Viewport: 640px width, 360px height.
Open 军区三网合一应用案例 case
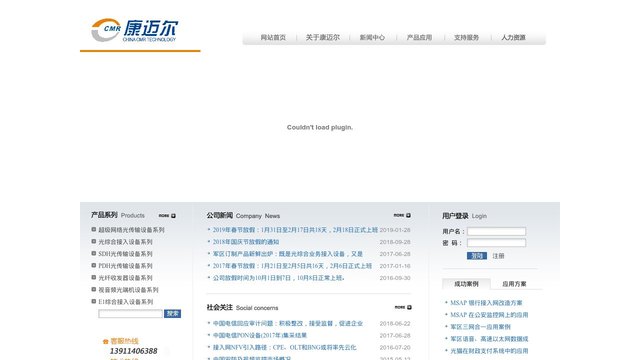[480, 327]
